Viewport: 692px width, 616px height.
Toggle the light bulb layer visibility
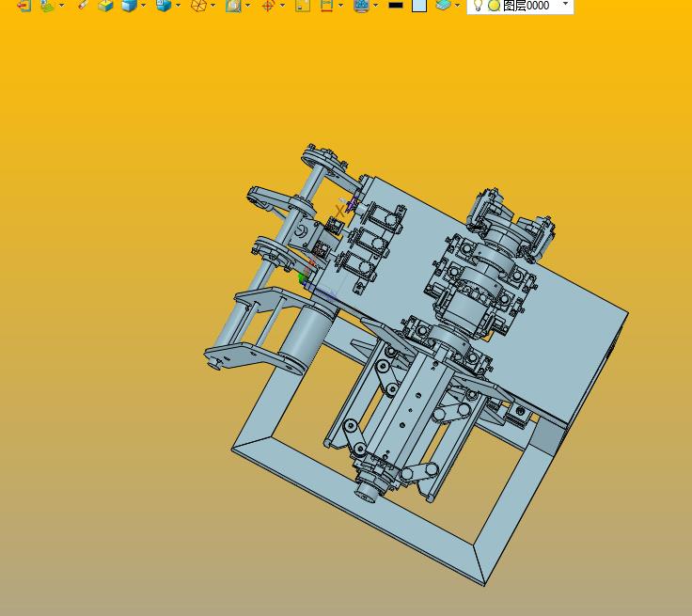point(478,5)
